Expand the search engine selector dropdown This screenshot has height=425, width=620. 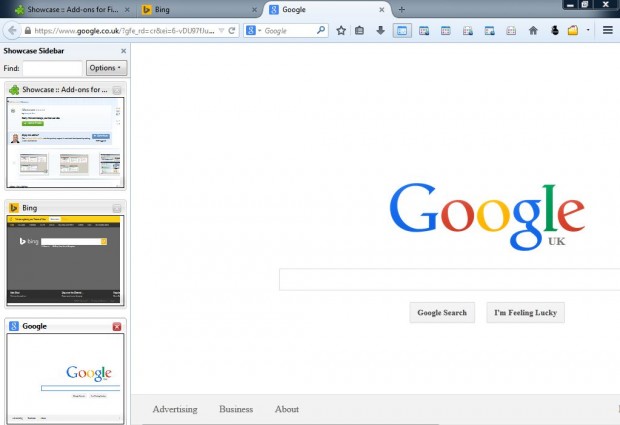(260, 31)
